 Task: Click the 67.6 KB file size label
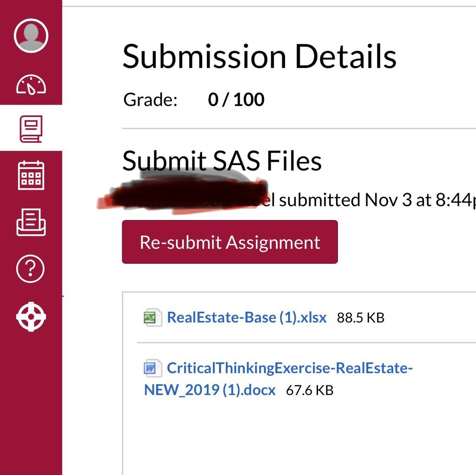310,390
